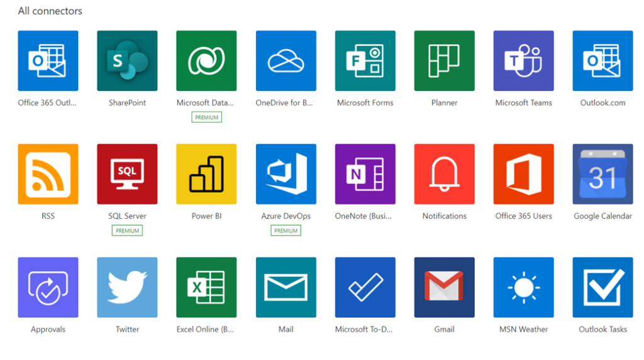Click the 'RSS' label text

click(x=48, y=216)
